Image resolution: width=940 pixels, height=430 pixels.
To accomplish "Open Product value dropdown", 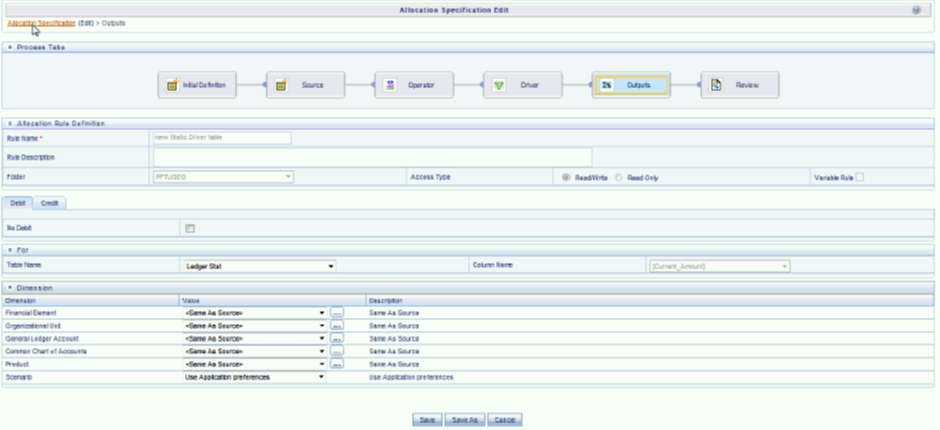I will 254,364.
